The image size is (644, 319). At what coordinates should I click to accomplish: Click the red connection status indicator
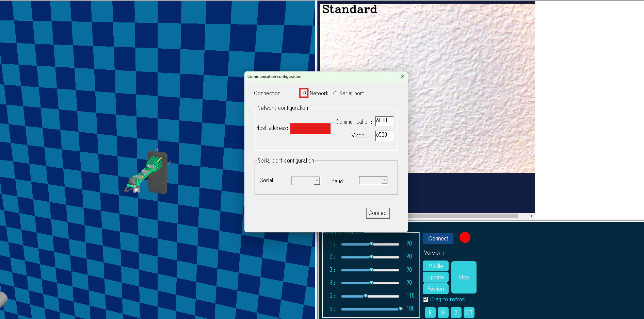click(465, 237)
